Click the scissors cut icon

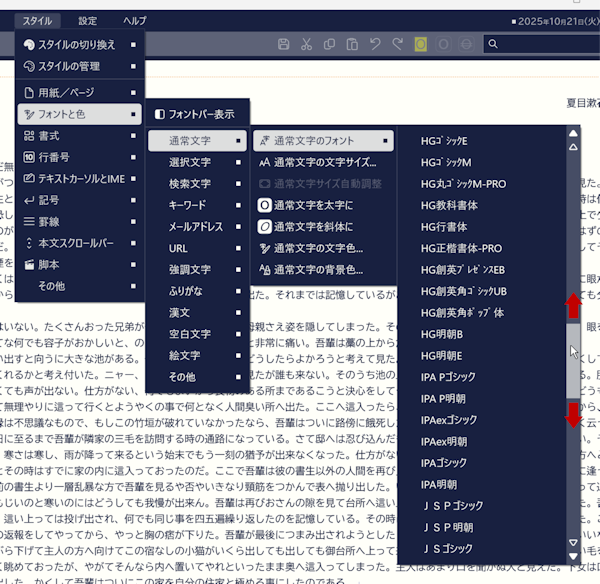[306, 44]
